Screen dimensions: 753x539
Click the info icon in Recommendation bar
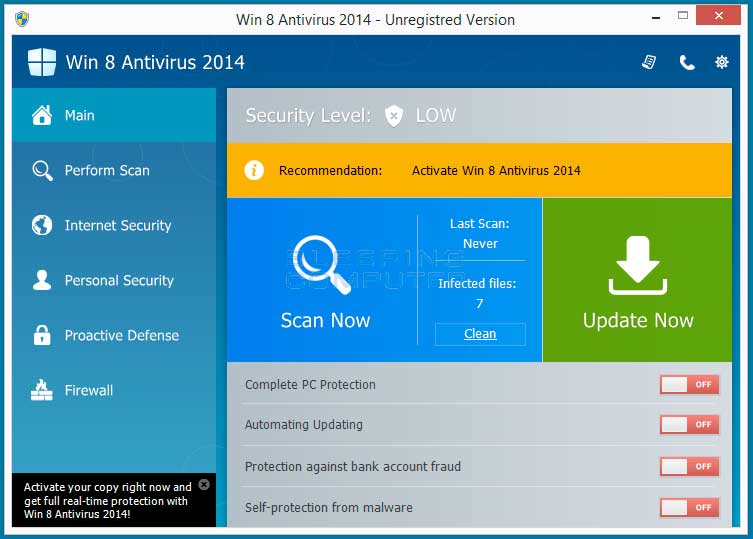pos(254,170)
